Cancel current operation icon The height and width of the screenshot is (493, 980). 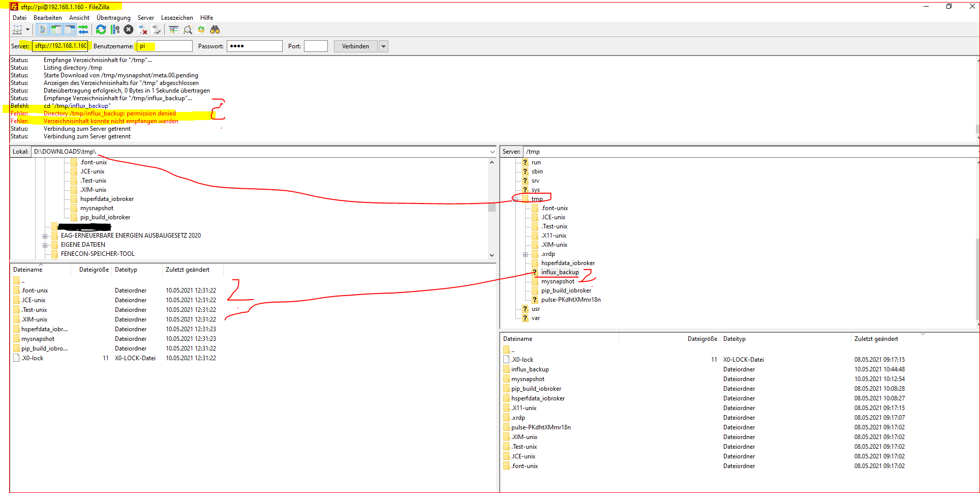pos(129,30)
